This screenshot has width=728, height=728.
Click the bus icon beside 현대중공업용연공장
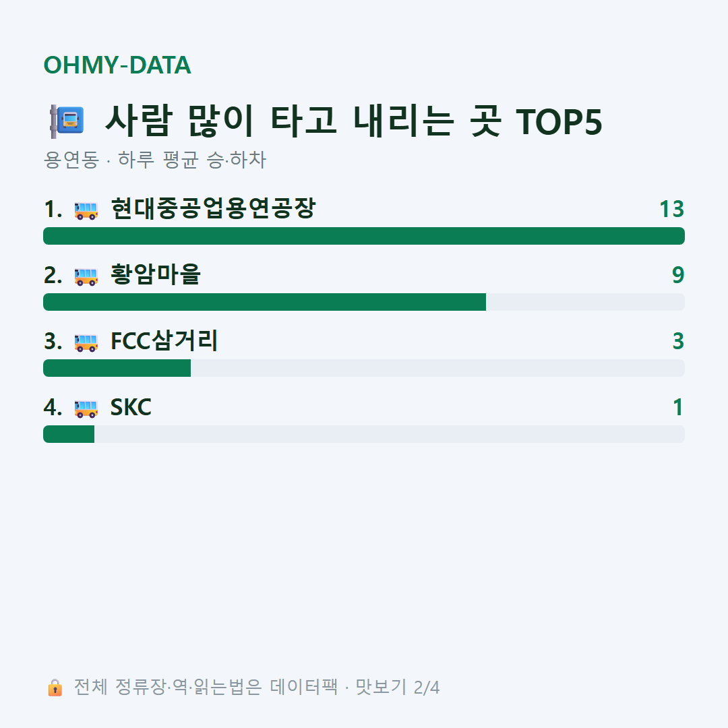[x=86, y=210]
